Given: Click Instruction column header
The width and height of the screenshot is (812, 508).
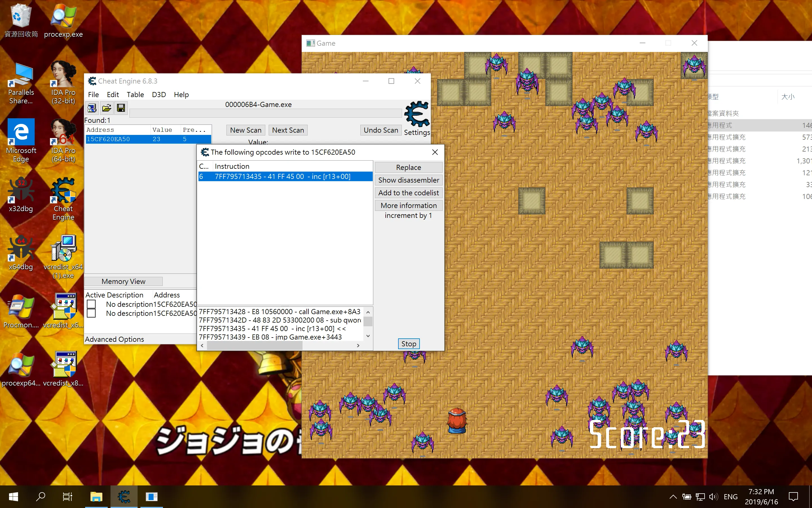Looking at the screenshot, I should point(293,166).
